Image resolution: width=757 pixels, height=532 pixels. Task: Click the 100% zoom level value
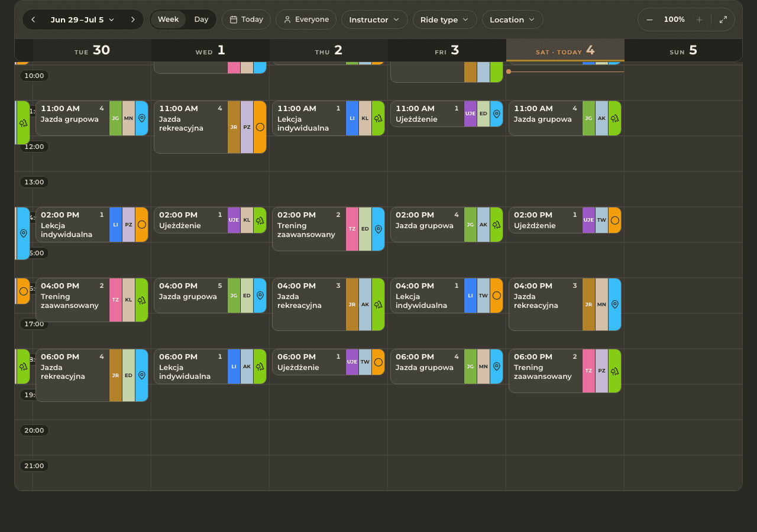coord(674,20)
